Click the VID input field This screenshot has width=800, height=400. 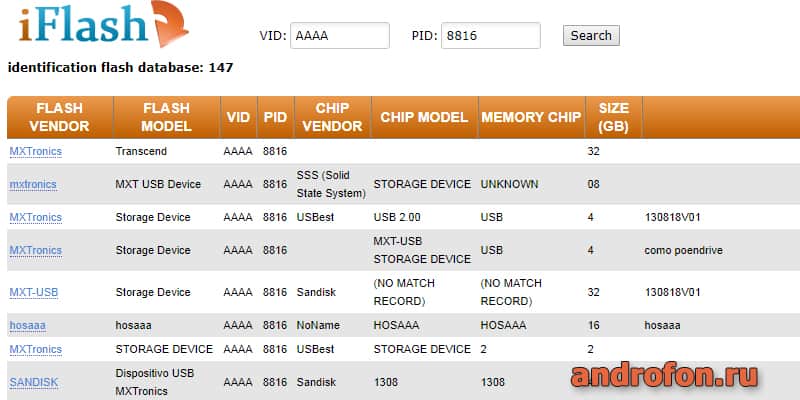(x=340, y=36)
